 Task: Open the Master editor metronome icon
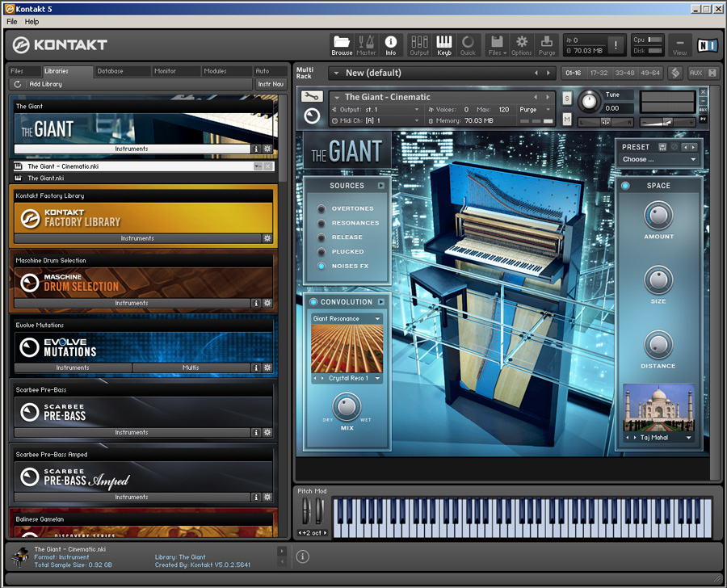click(366, 46)
